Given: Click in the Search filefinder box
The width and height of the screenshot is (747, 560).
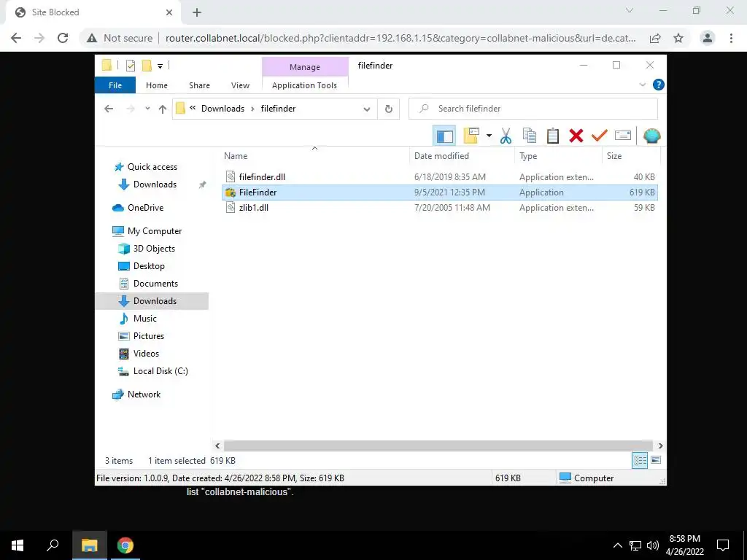Looking at the screenshot, I should tap(533, 109).
